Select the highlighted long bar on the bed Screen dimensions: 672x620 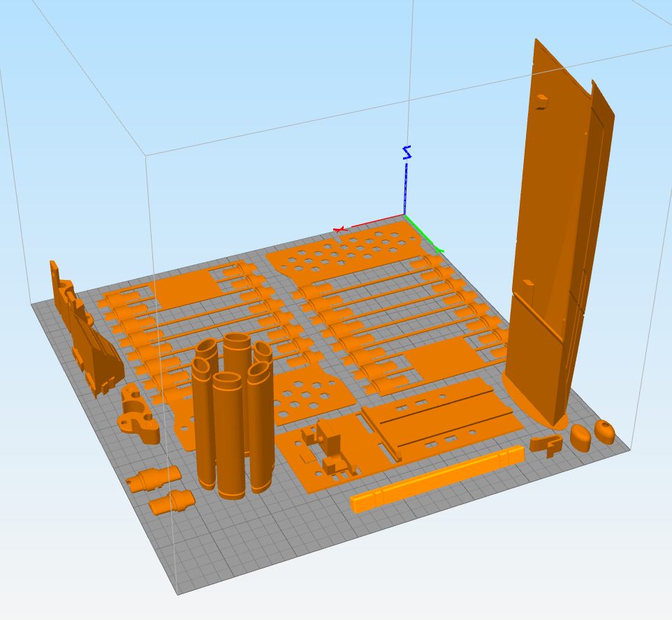pos(437,478)
